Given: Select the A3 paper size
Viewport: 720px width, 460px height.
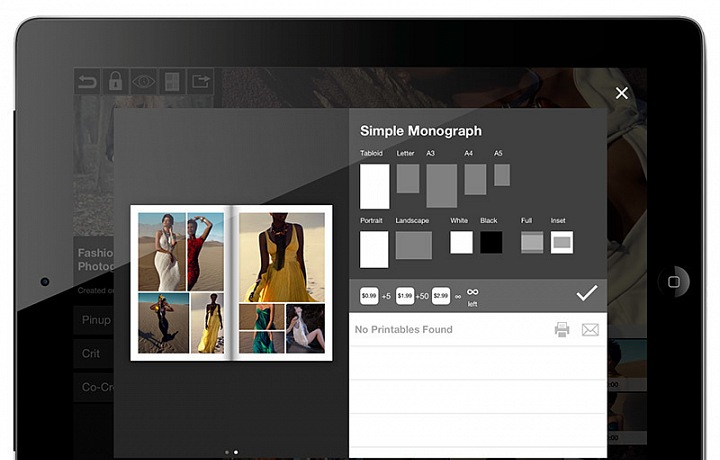Looking at the screenshot, I should pos(442,186).
